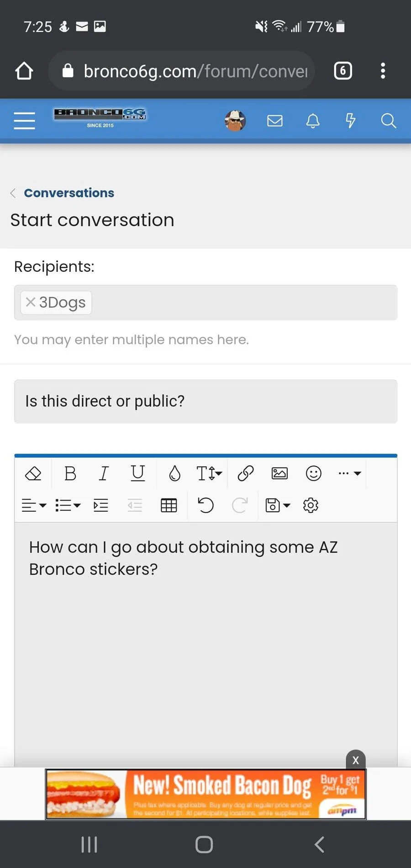
Task: Insert an image via picture icon
Action: (x=279, y=473)
